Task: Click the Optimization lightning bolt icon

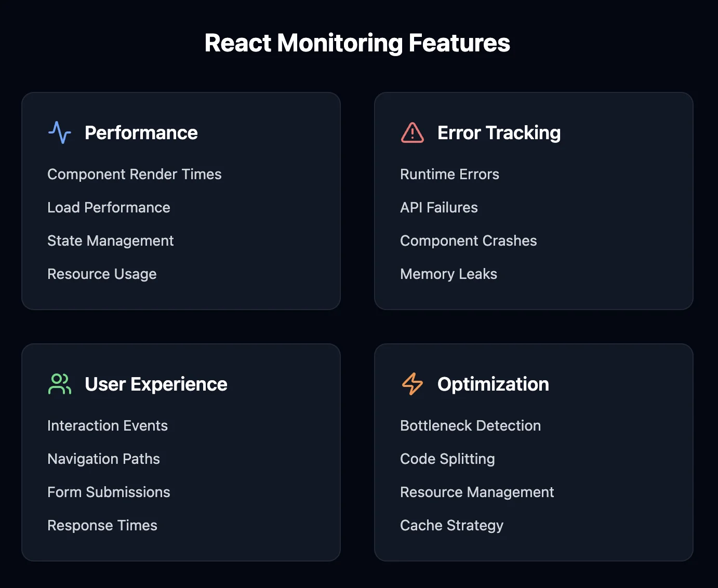Action: [413, 384]
